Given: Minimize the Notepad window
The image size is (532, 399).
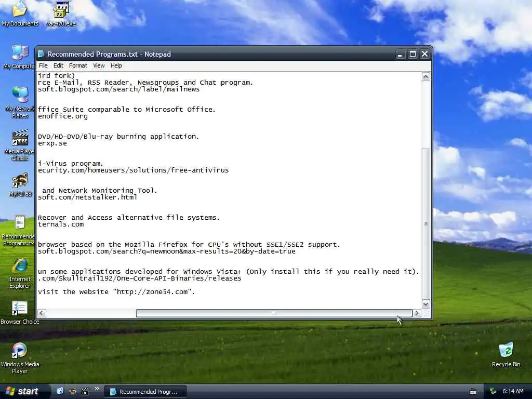Looking at the screenshot, I should click(x=400, y=54).
